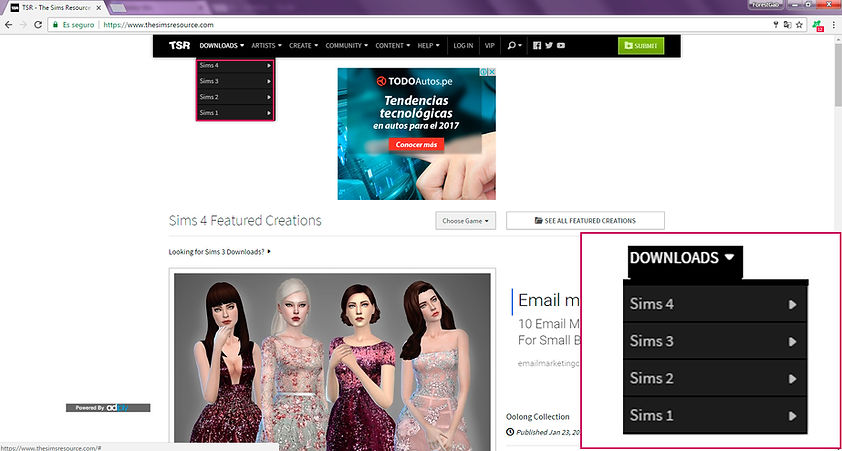Click Sims 4 Featured Creations heading

(x=245, y=221)
